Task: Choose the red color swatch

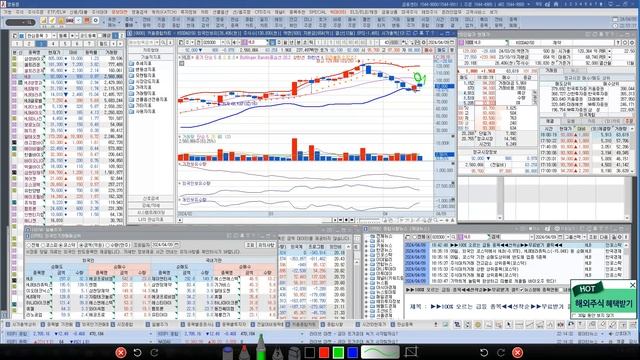Action: [324, 352]
